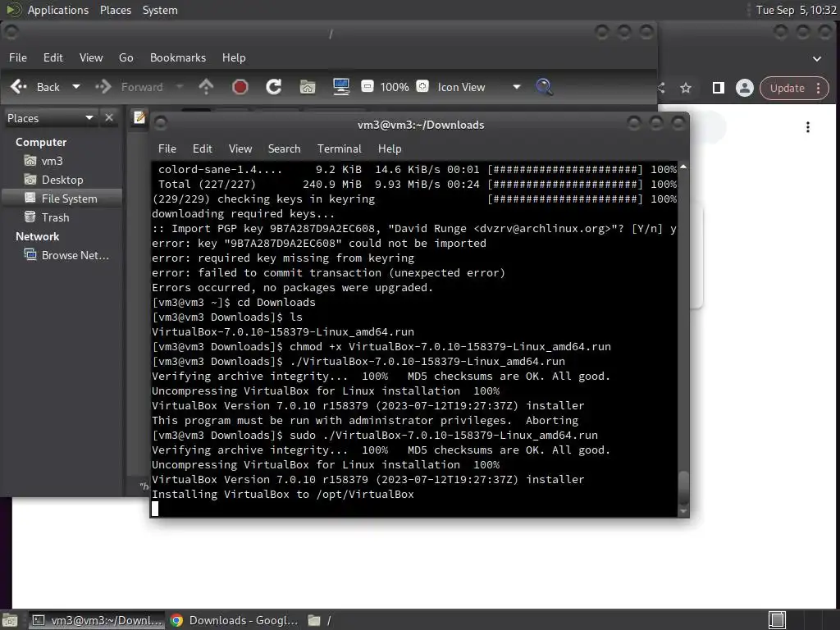Screen dimensions: 840x630
Task: Switch to terminal taskbar entry
Action: 98,620
